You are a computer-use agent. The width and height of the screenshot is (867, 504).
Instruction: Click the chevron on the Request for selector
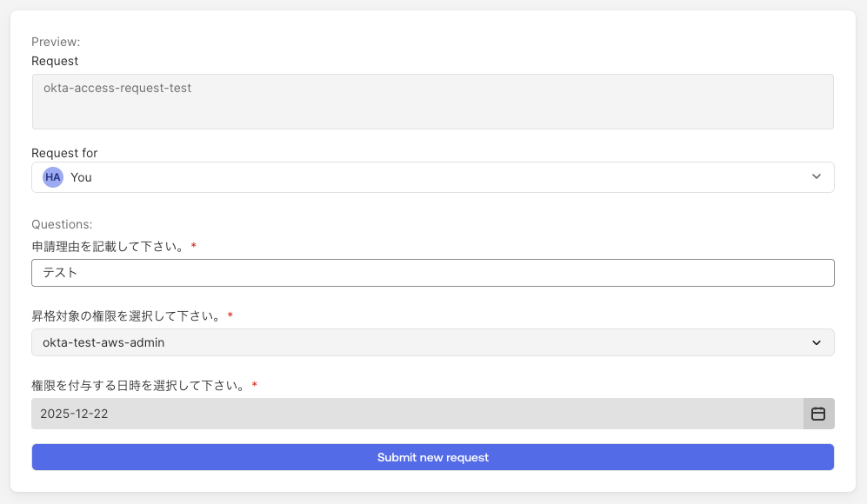[817, 176]
